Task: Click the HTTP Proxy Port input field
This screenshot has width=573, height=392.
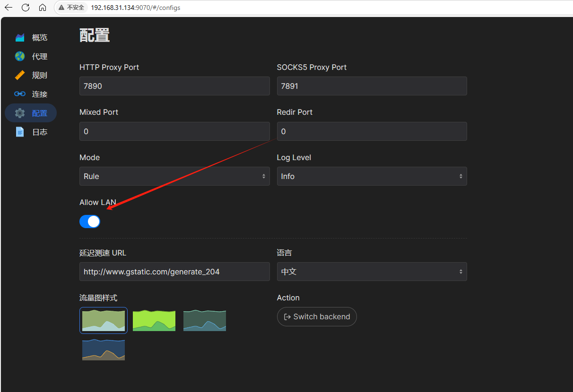Action: (x=174, y=86)
